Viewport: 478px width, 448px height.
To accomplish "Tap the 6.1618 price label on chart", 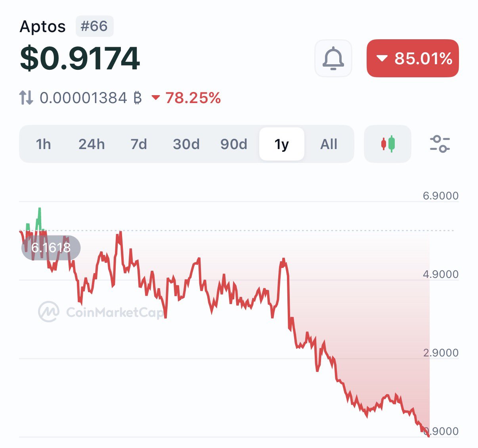I will (51, 248).
